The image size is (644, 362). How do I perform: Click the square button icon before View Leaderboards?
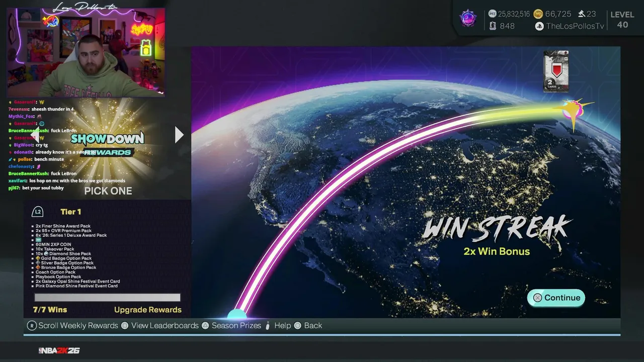(125, 325)
